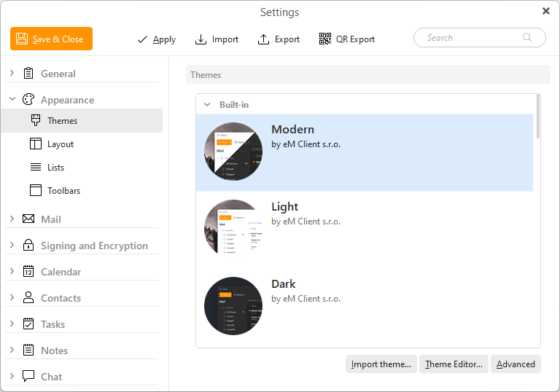This screenshot has width=560, height=392.
Task: Click the themes list vertical scrollbar
Action: click(x=538, y=117)
